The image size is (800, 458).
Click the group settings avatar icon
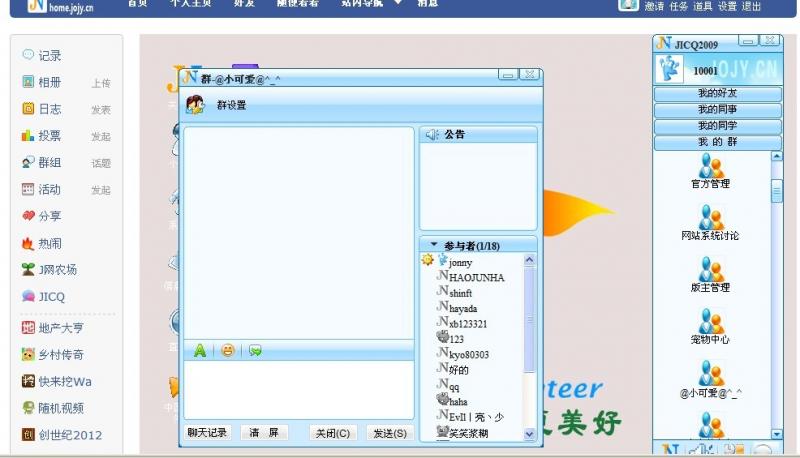pyautogui.click(x=195, y=105)
